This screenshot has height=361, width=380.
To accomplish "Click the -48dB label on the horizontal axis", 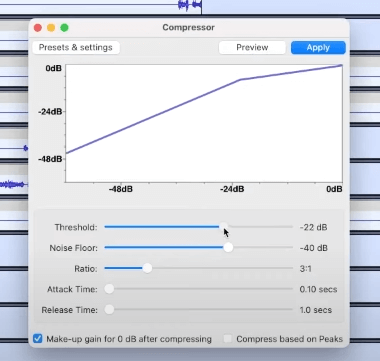I will tap(120, 189).
